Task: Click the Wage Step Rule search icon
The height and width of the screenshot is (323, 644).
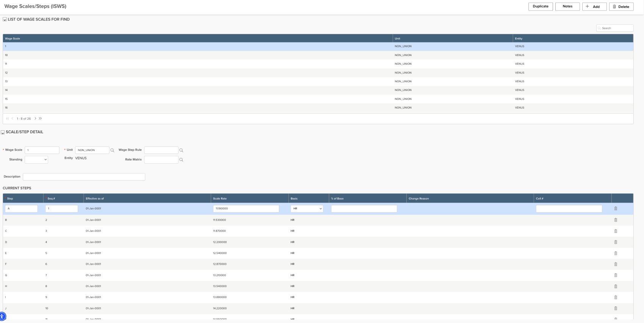Action: [181, 150]
